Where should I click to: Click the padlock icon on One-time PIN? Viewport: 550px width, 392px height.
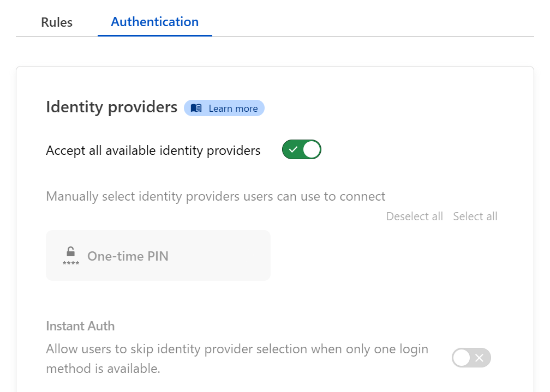pyautogui.click(x=71, y=252)
